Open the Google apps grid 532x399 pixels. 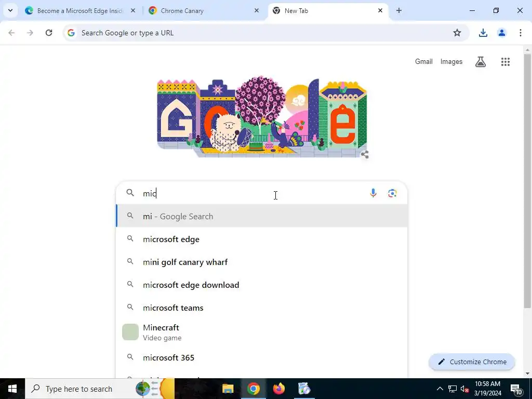coord(505,61)
